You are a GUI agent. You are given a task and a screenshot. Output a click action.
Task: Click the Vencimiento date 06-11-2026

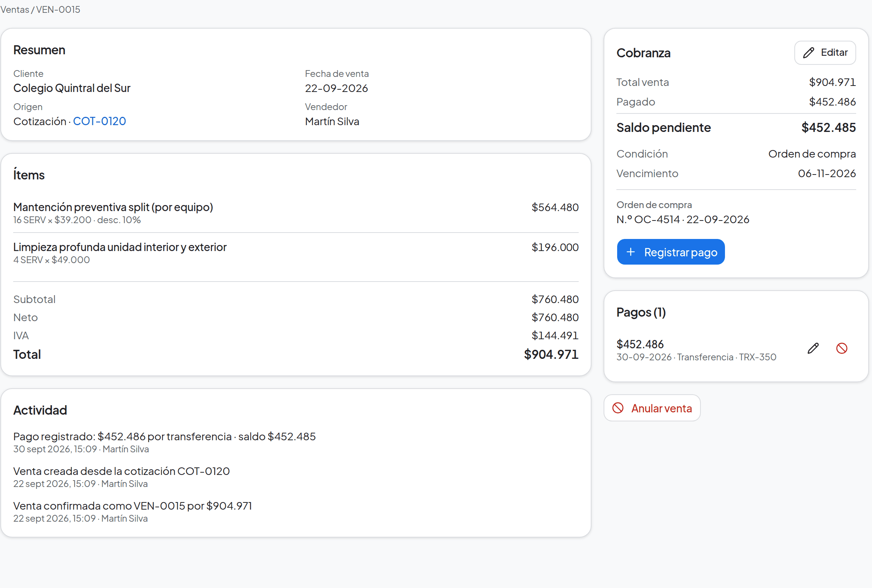click(827, 173)
